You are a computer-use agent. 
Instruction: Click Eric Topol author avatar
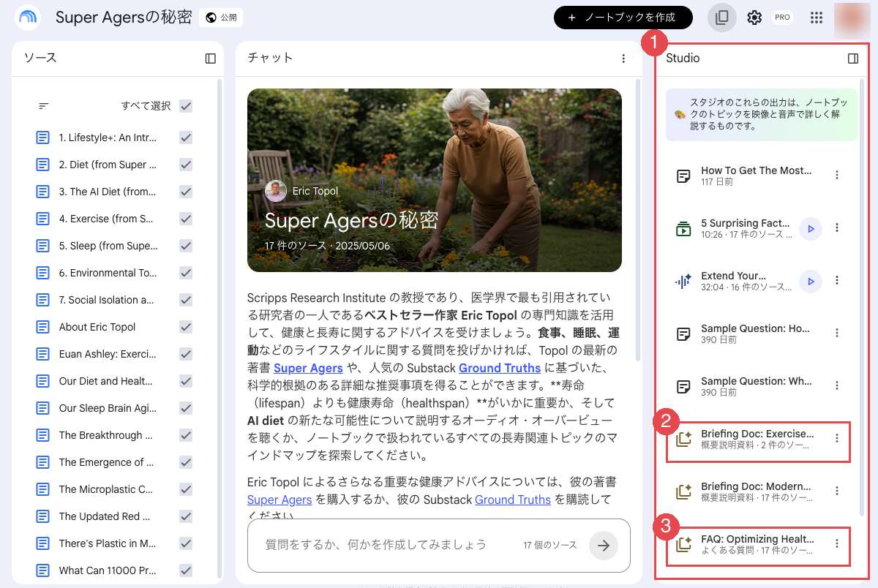pyautogui.click(x=276, y=191)
